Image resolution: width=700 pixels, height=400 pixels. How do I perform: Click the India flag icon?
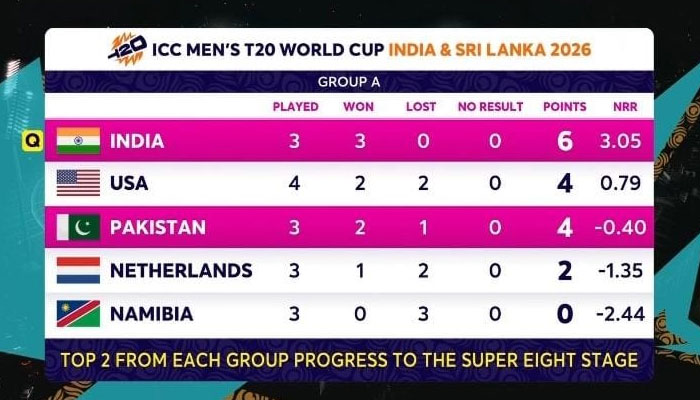pyautogui.click(x=78, y=141)
